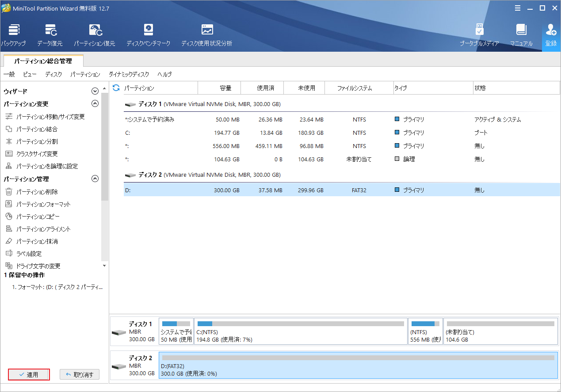Expand the ウィザード section
The height and width of the screenshot is (392, 561).
point(95,91)
